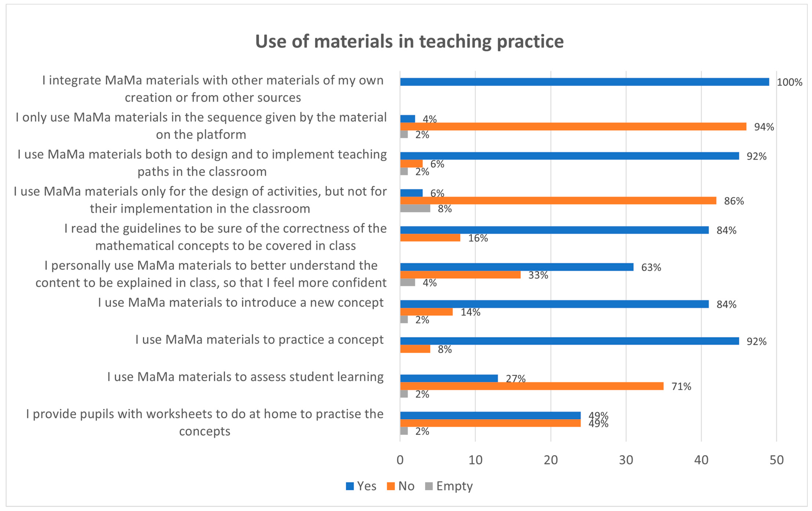Click the "practice a concept" axis label
Viewport: 812px width, 511px height.
[x=259, y=340]
